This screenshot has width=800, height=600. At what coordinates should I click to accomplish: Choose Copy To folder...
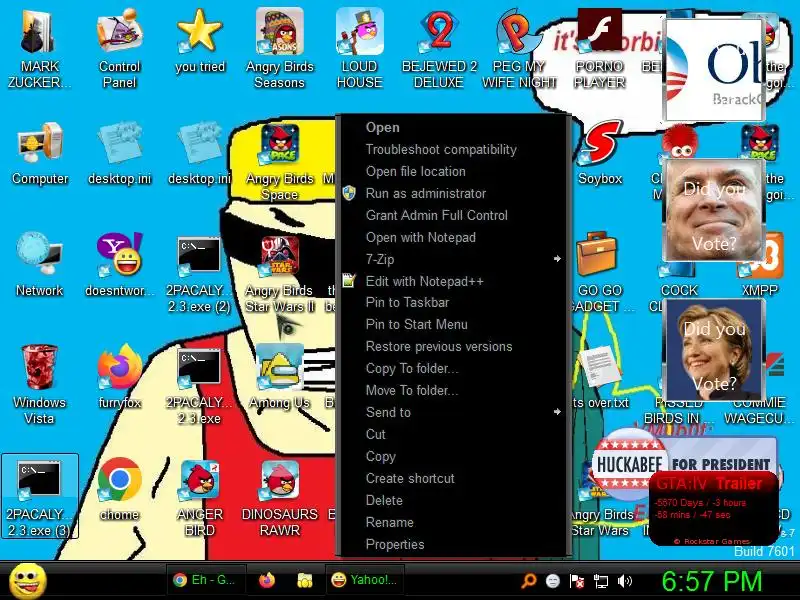click(454, 368)
